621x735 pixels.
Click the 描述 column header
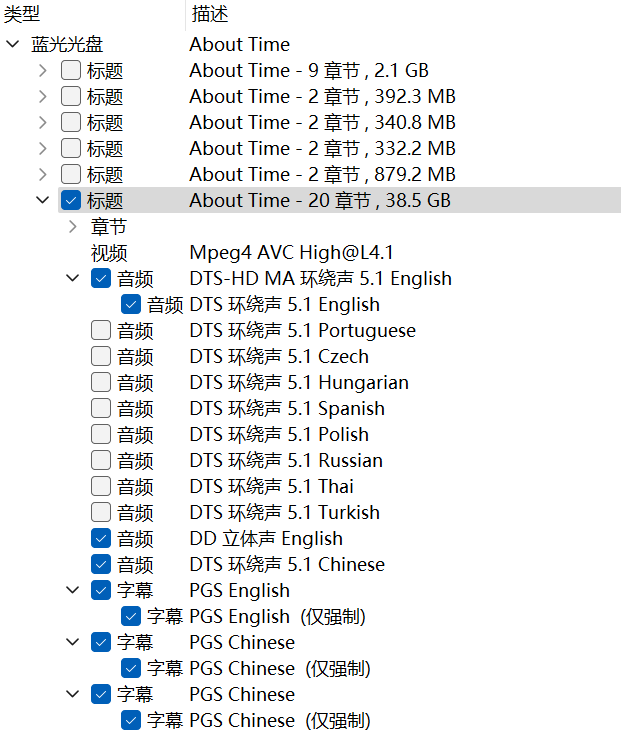[209, 14]
